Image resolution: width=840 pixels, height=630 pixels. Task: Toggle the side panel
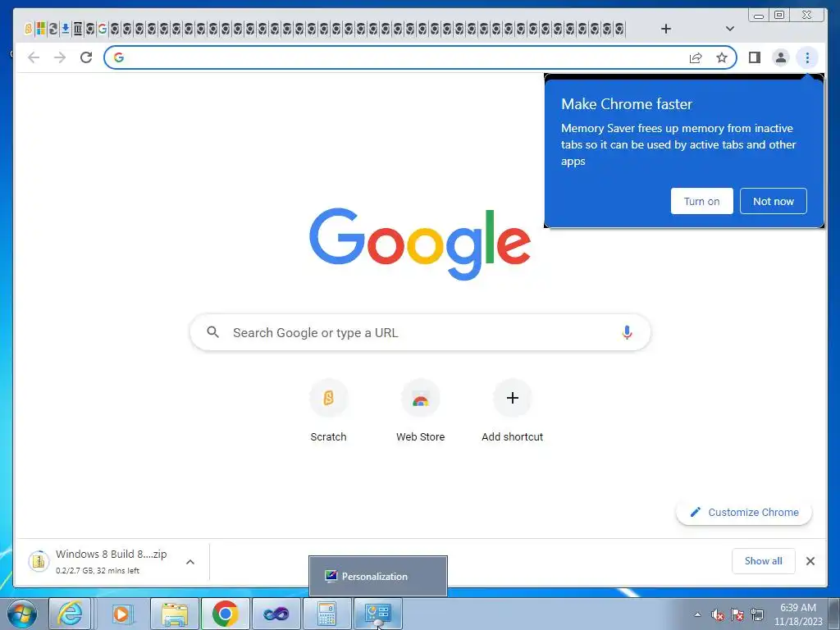tap(755, 57)
